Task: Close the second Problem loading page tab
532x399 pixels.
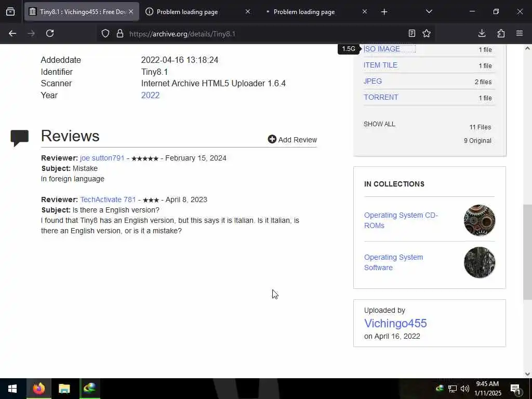Action: (248, 11)
